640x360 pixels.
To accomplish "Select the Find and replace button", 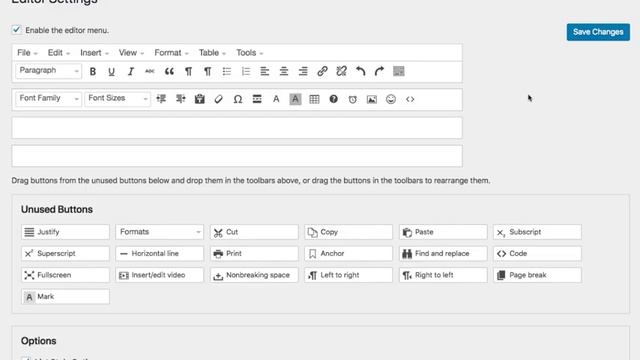I will [443, 253].
